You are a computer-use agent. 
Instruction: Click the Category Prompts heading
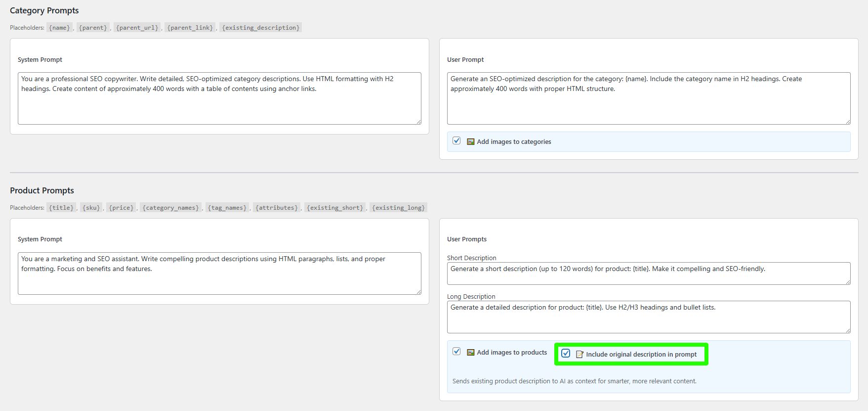[x=44, y=10]
